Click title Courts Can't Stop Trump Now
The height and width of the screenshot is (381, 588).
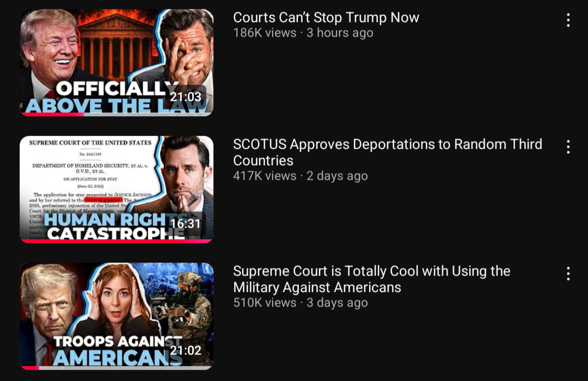pyautogui.click(x=326, y=17)
